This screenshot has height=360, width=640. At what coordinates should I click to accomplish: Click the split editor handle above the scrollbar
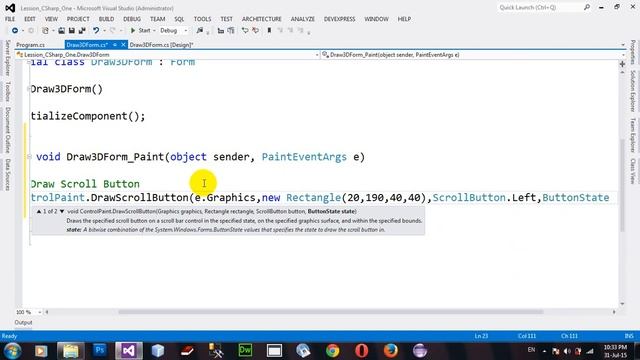click(x=622, y=64)
